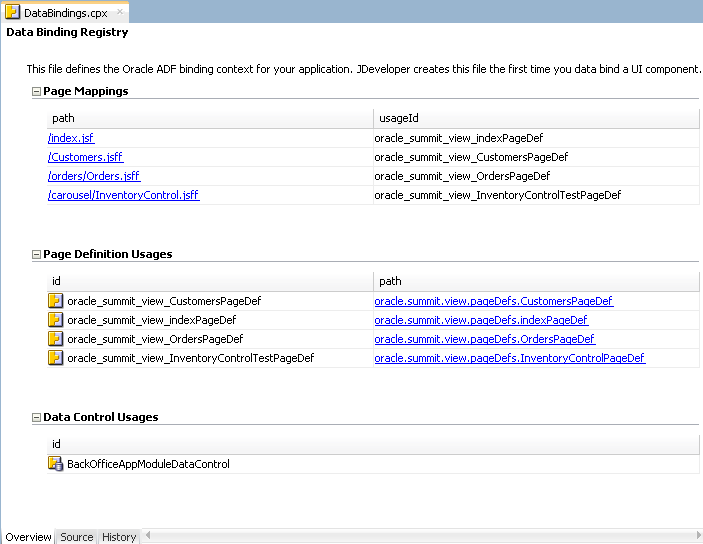Select the DataBindings.cpx editor tab
The height and width of the screenshot is (544, 703).
(65, 13)
